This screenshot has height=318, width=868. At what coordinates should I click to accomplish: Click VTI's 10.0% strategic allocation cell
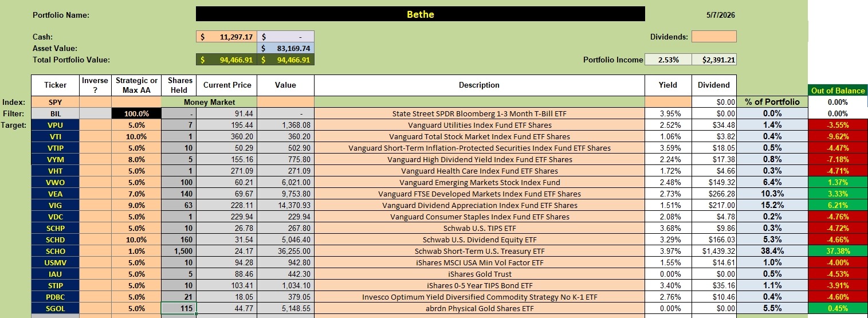(136, 136)
